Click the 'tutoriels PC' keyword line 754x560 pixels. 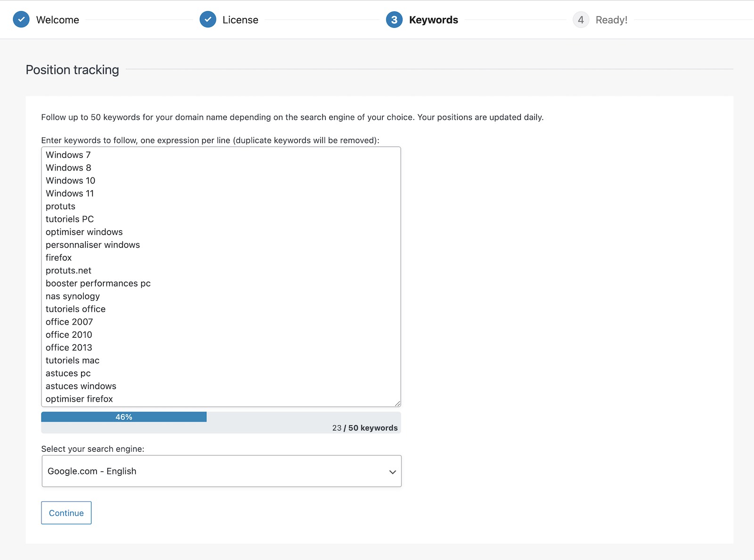pos(70,219)
